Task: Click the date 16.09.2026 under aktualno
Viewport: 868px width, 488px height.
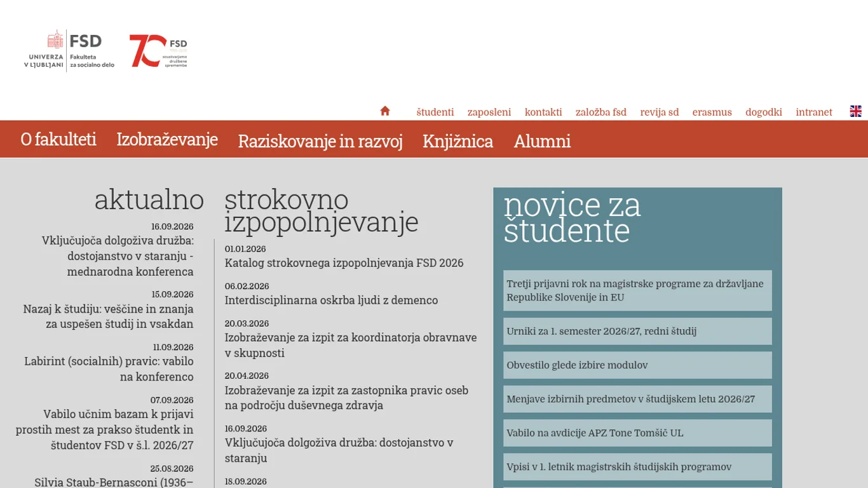Action: [172, 227]
